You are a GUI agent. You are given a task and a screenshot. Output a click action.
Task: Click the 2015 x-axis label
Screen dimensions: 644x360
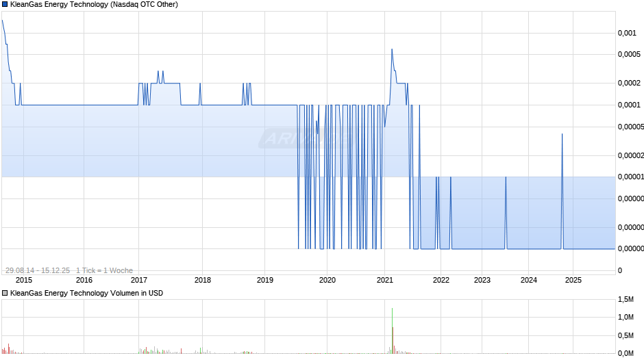pyautogui.click(x=24, y=280)
